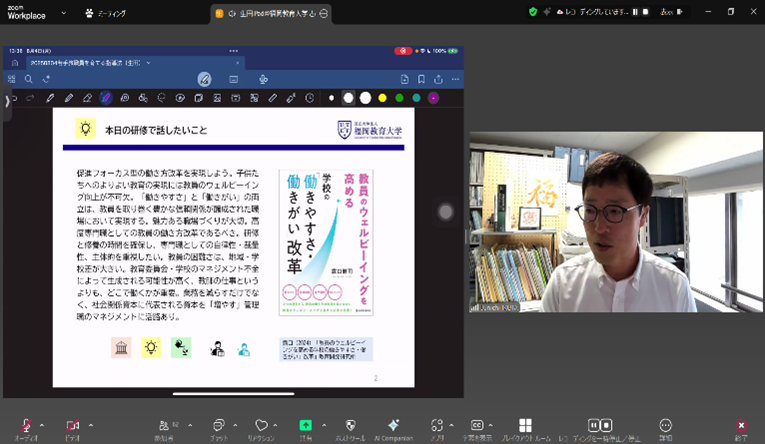Click the share export icon in note app
Image resolution: width=765 pixels, height=444 pixels.
click(438, 79)
